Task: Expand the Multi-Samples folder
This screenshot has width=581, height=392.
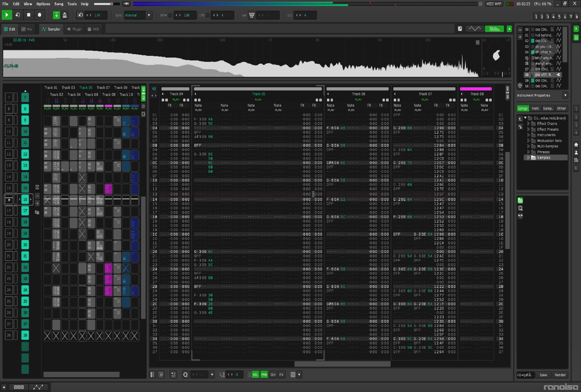Action: coord(529,146)
